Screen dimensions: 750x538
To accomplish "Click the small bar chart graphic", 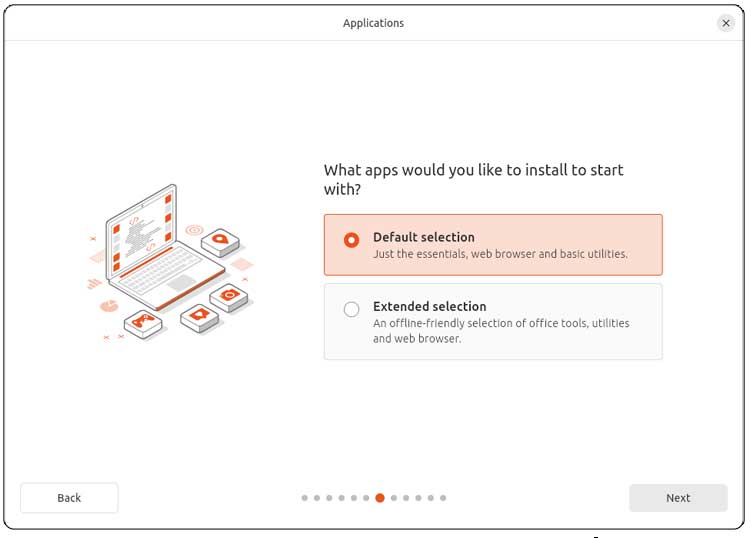I will (94, 283).
